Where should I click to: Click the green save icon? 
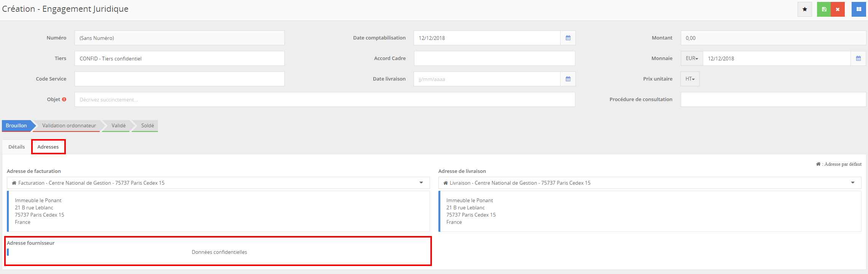(824, 10)
